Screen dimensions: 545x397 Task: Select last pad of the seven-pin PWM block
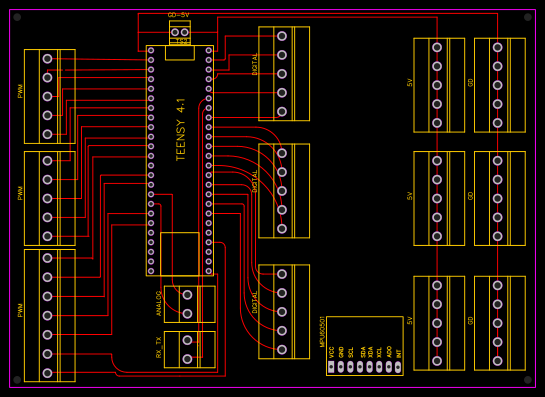click(48, 373)
